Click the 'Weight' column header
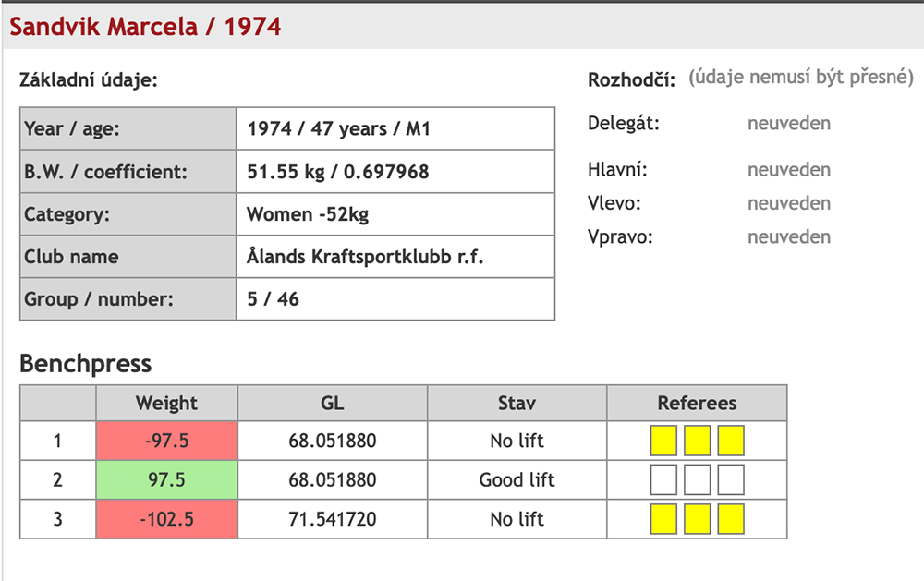 pyautogui.click(x=166, y=403)
